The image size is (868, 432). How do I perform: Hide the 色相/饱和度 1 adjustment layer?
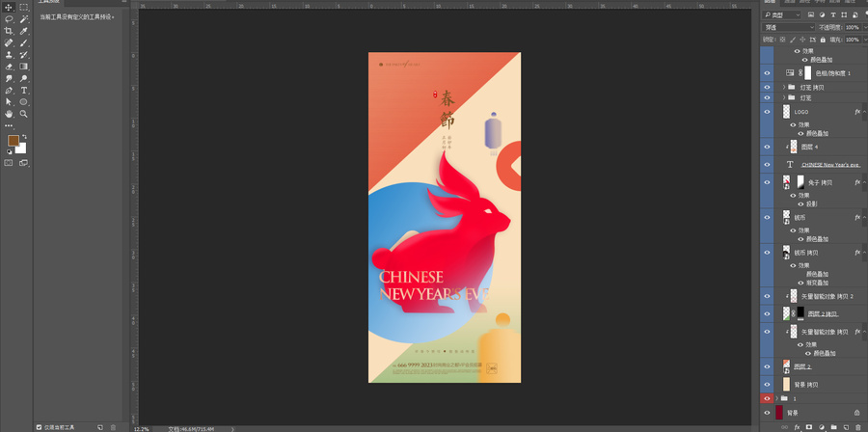pos(767,73)
